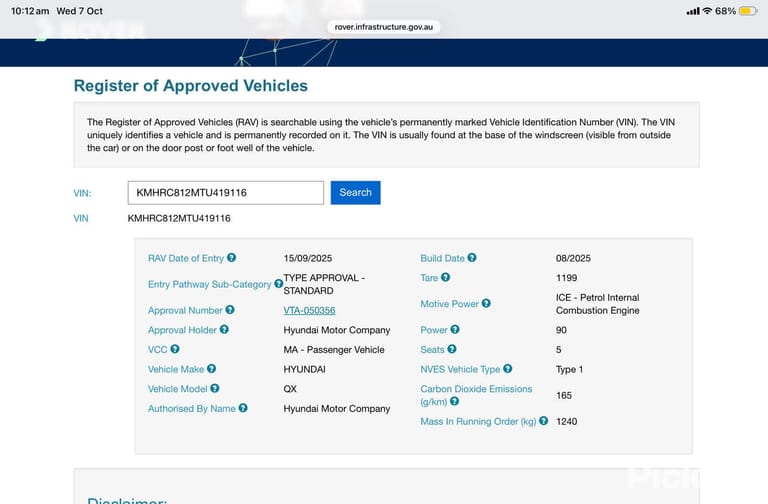Image resolution: width=768 pixels, height=504 pixels.
Task: Open help icon next to Approval Holder
Action: tap(224, 330)
